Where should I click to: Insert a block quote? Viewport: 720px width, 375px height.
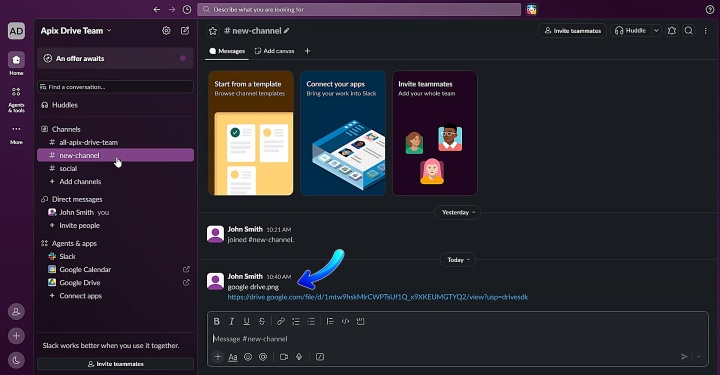(330, 321)
